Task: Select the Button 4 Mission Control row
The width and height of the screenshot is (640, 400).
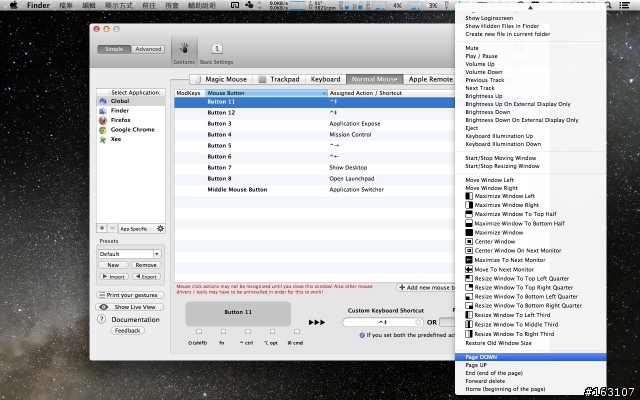Action: [315, 135]
